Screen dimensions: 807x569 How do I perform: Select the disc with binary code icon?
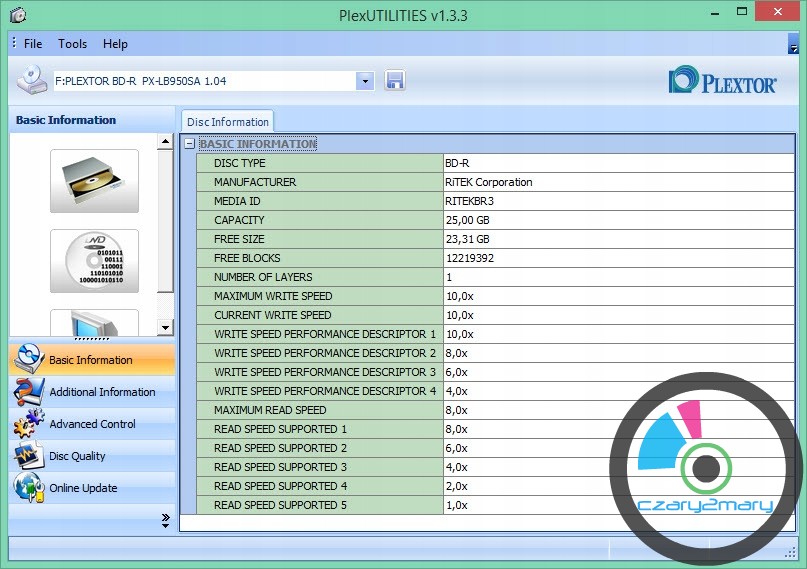94,261
